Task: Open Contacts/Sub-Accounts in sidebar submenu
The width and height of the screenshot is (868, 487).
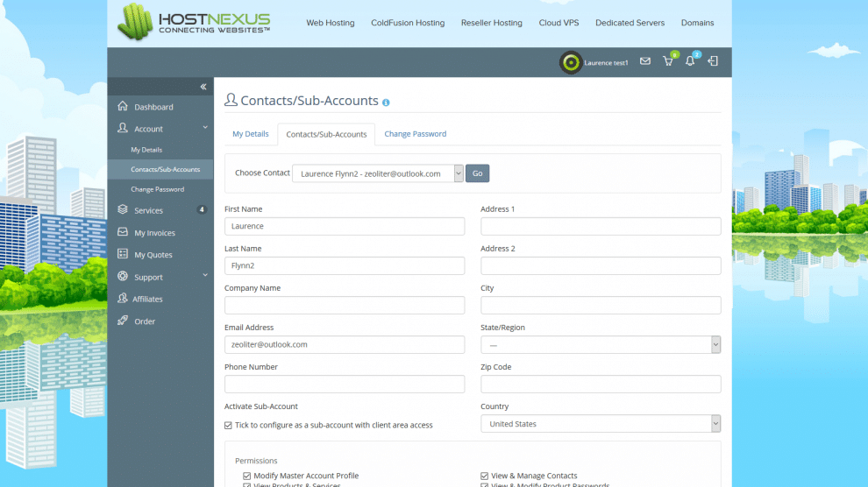Action: [x=165, y=170]
